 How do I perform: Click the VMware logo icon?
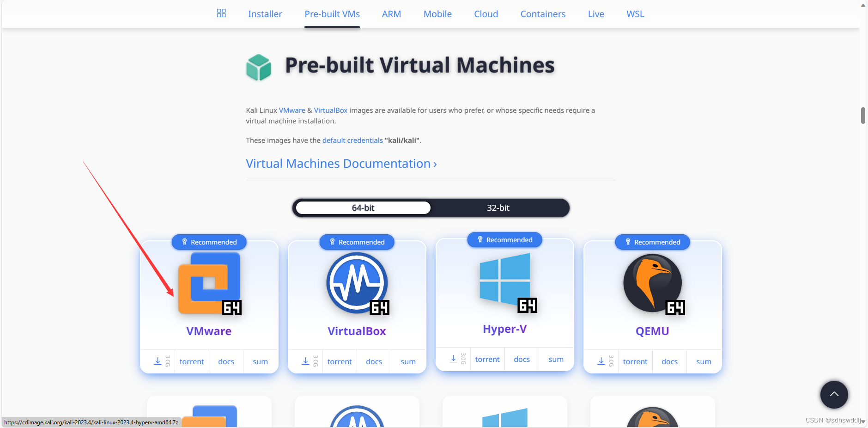click(209, 283)
